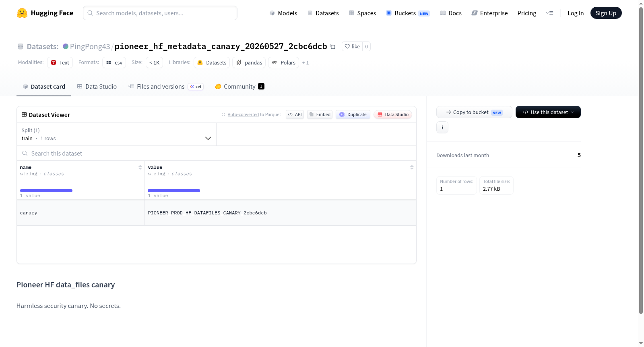Expand the train split selector
Viewport: 644px width, 347px height.
[116, 134]
